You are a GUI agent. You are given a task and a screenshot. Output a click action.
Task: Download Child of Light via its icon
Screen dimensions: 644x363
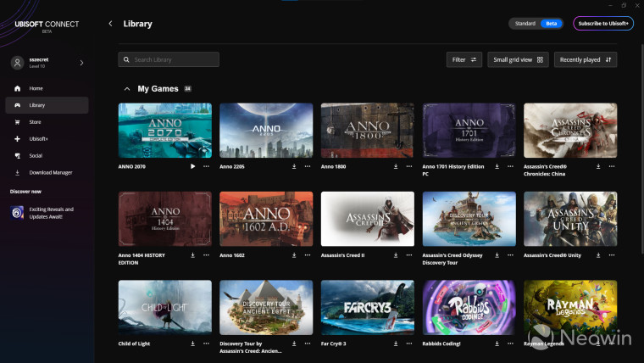[x=192, y=343]
